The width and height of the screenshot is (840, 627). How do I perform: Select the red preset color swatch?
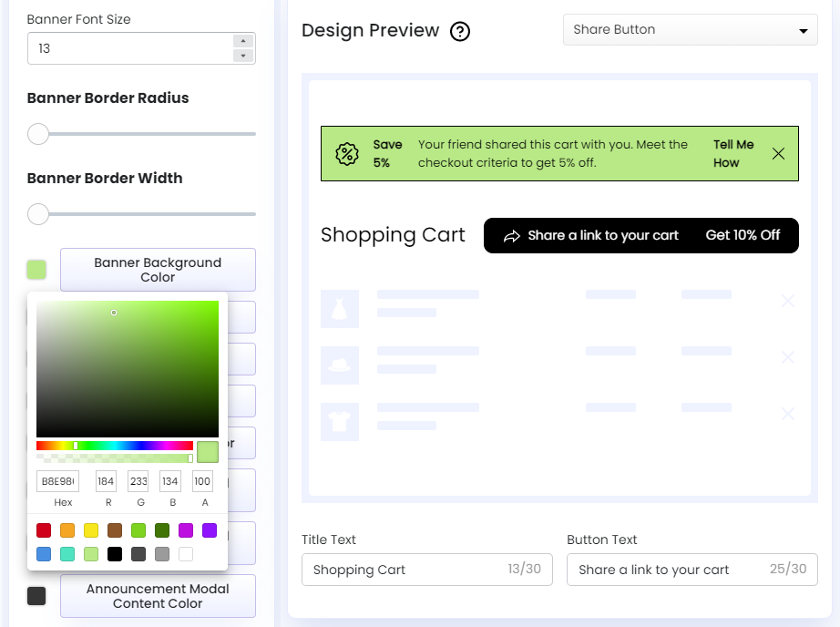[43, 530]
